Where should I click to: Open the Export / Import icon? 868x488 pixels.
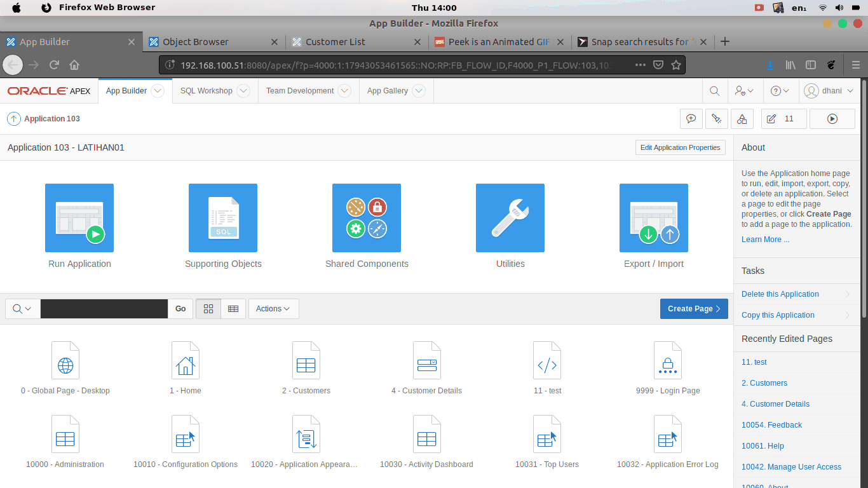(654, 218)
